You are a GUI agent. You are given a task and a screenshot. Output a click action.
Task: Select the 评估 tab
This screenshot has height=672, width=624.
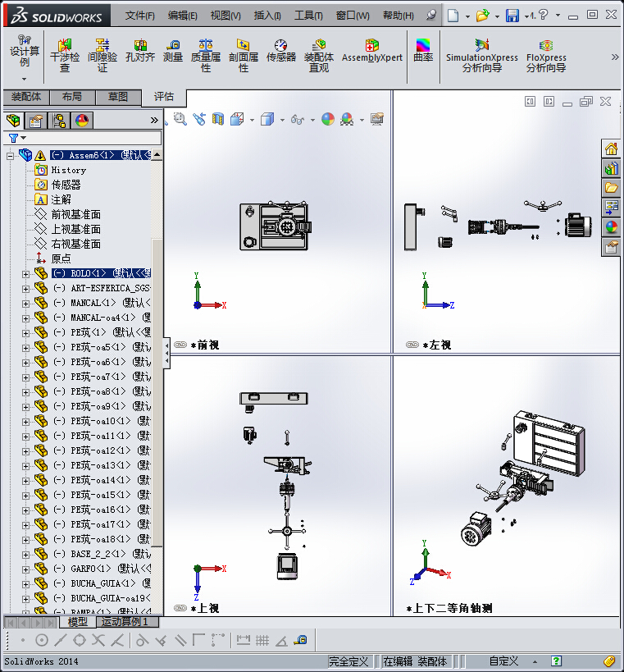[164, 97]
